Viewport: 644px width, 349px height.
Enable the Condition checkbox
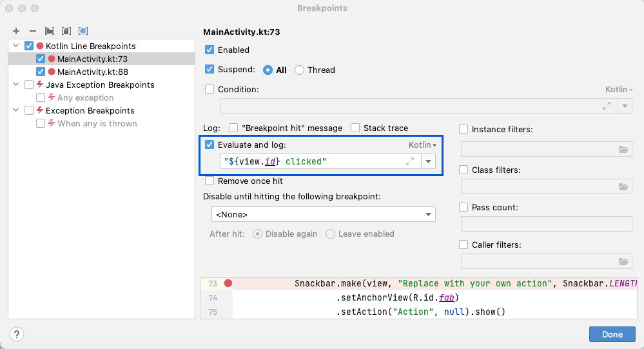tap(210, 89)
